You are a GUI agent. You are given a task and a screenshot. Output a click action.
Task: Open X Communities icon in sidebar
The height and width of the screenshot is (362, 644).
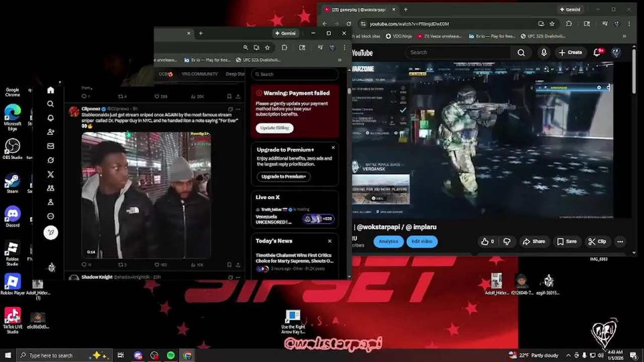[50, 188]
